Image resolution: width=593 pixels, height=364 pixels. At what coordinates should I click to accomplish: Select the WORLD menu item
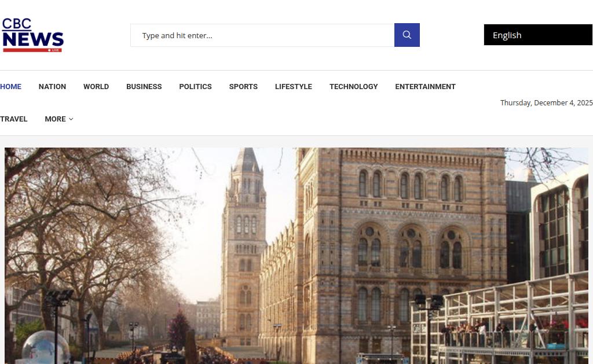(x=96, y=87)
